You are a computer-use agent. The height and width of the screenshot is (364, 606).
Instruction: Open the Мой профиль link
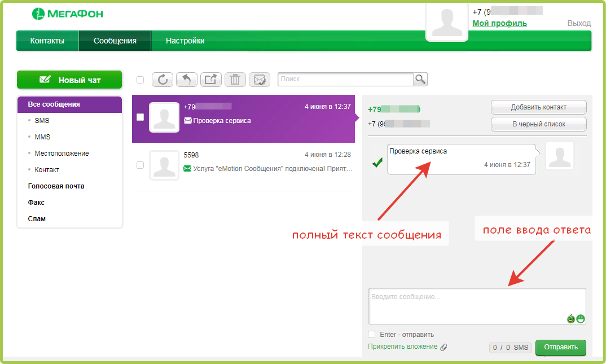(x=499, y=23)
